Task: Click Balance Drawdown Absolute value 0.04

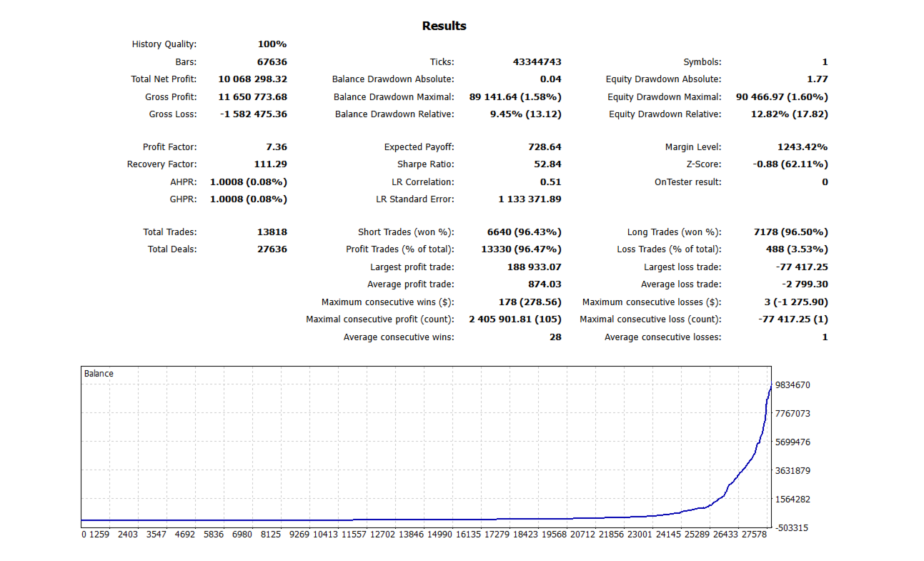Action: pyautogui.click(x=551, y=79)
